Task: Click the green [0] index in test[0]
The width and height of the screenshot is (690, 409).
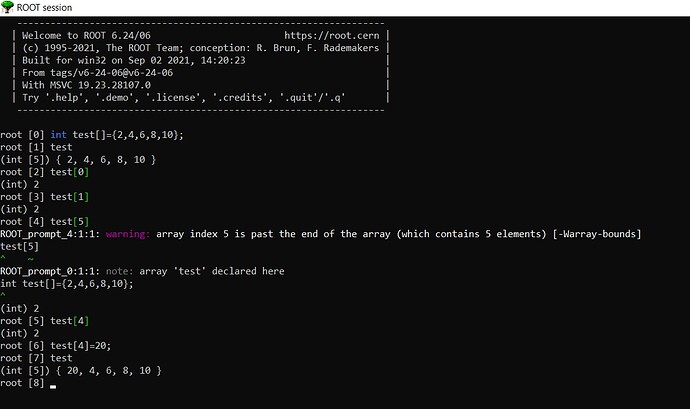Action: [x=81, y=172]
